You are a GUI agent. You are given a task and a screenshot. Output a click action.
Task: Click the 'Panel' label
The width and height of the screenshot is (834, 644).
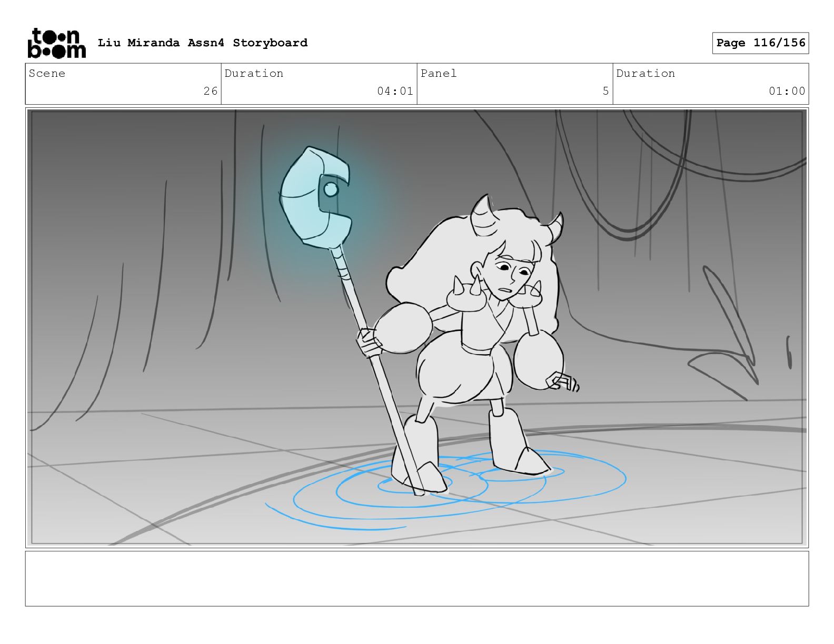[439, 73]
